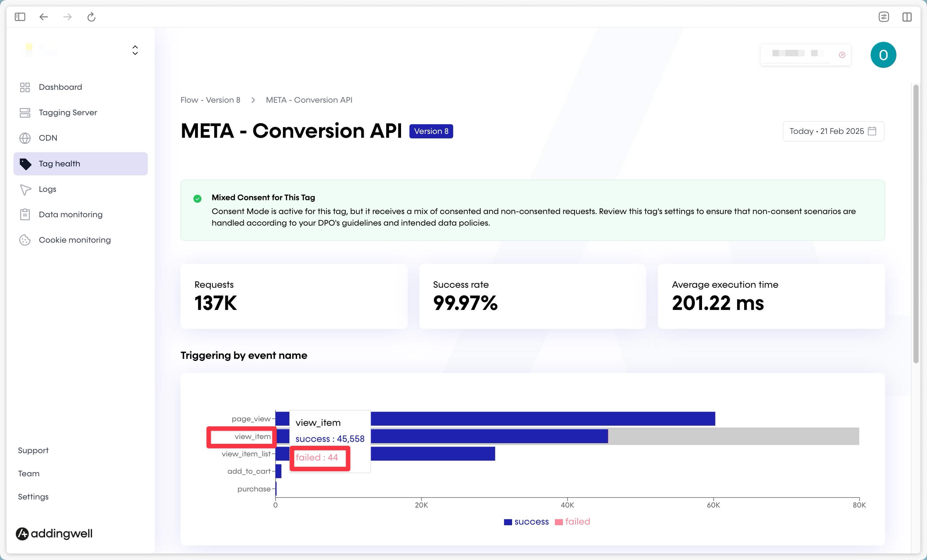Select the Data monitoring icon
This screenshot has height=560, width=927.
[x=24, y=214]
